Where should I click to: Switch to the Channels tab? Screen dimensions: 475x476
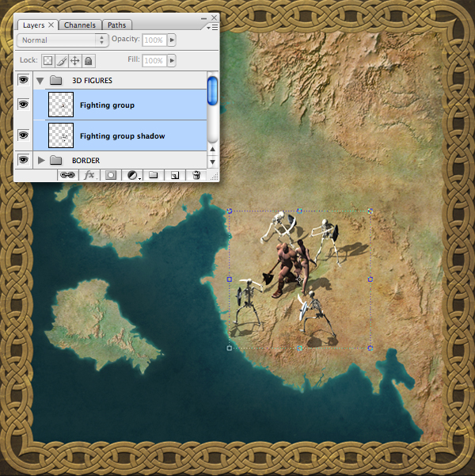(x=80, y=25)
